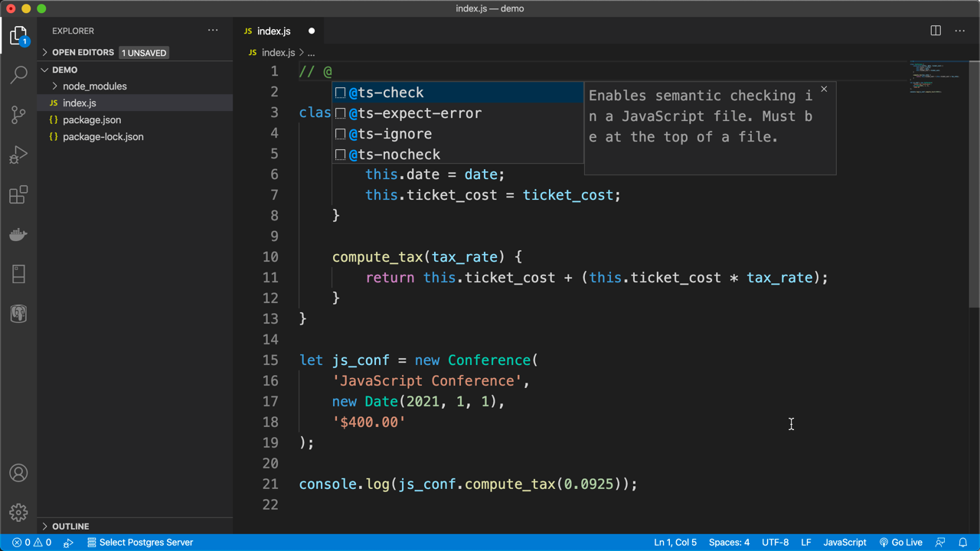The image size is (980, 551).
Task: Click the unsaved dot on index.js tab
Action: click(x=312, y=31)
